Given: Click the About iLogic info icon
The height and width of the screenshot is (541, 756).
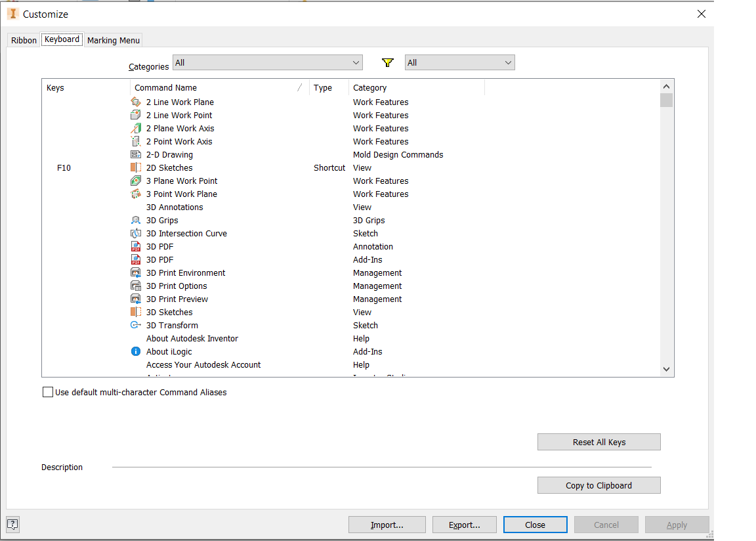Looking at the screenshot, I should [136, 351].
